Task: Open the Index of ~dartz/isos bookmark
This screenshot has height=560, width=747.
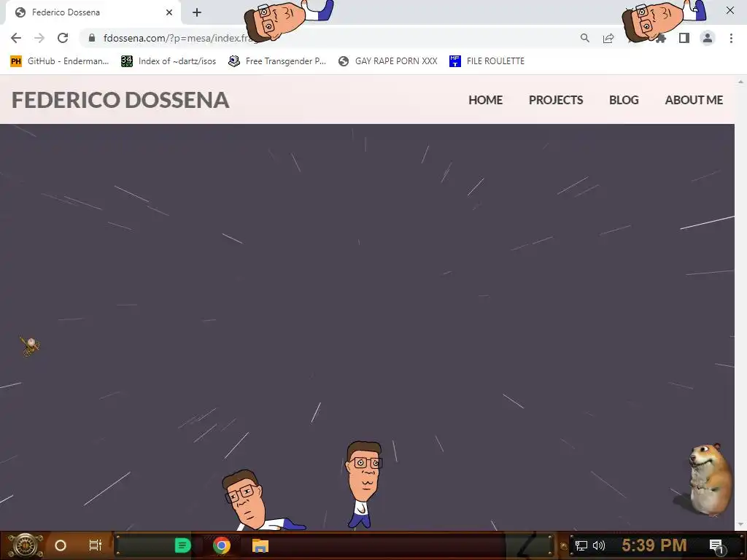Action: tap(169, 61)
